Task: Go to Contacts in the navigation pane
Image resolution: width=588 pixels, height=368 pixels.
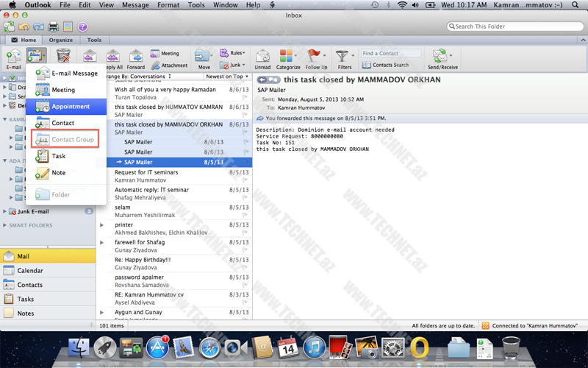Action: tap(30, 285)
